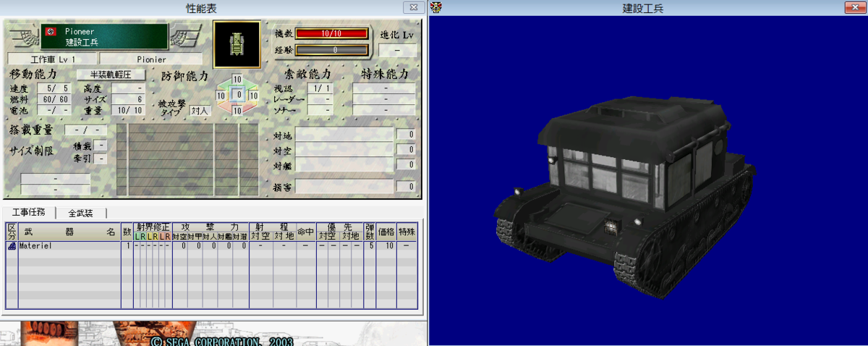The width and height of the screenshot is (868, 346).
Task: Close the 性能表 window
Action: (x=413, y=7)
